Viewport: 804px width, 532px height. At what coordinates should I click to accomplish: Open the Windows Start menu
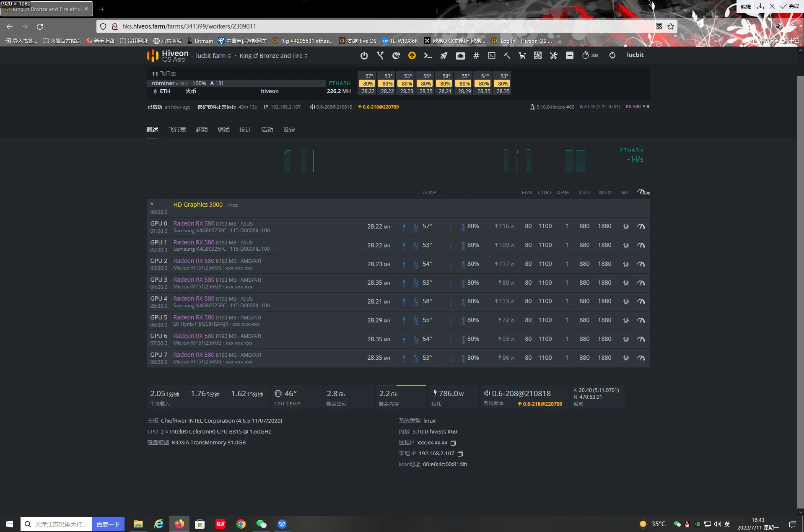click(x=10, y=524)
